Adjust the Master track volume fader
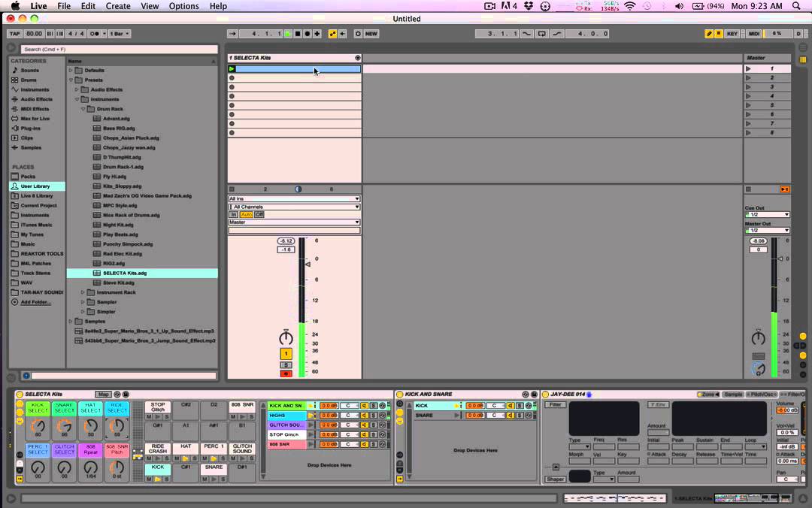 click(x=780, y=259)
